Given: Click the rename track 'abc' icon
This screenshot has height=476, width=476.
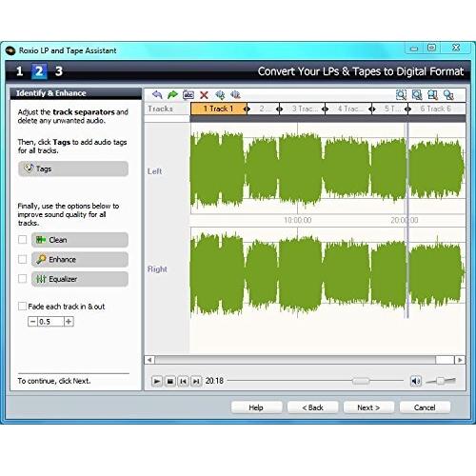Looking at the screenshot, I should 188,94.
